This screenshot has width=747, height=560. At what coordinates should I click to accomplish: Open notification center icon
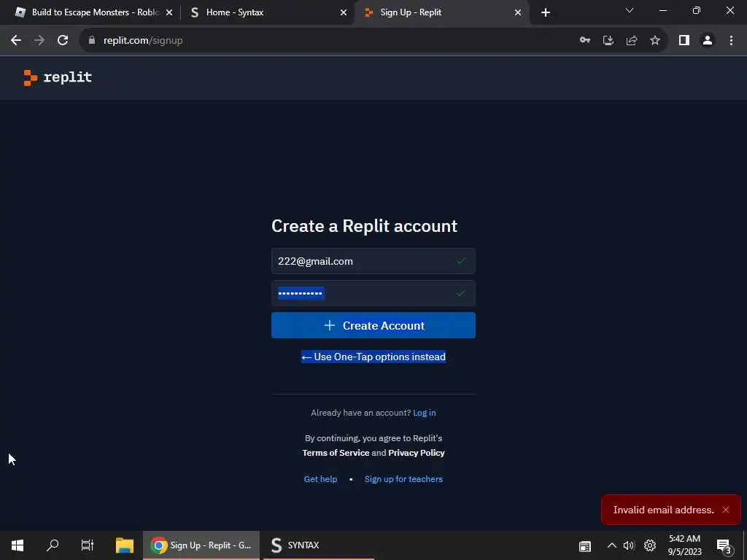click(724, 545)
